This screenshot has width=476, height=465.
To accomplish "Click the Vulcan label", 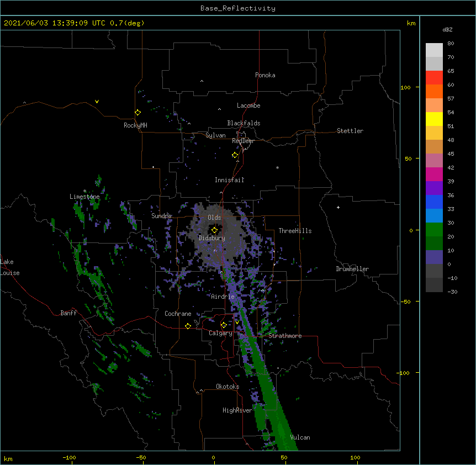I will point(300,437).
